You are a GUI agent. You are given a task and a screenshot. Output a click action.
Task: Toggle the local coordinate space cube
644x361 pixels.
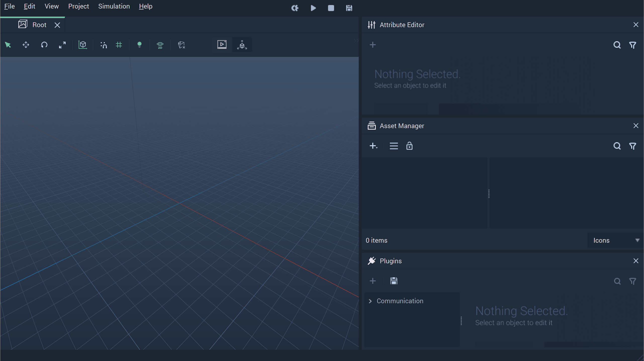pos(83,45)
